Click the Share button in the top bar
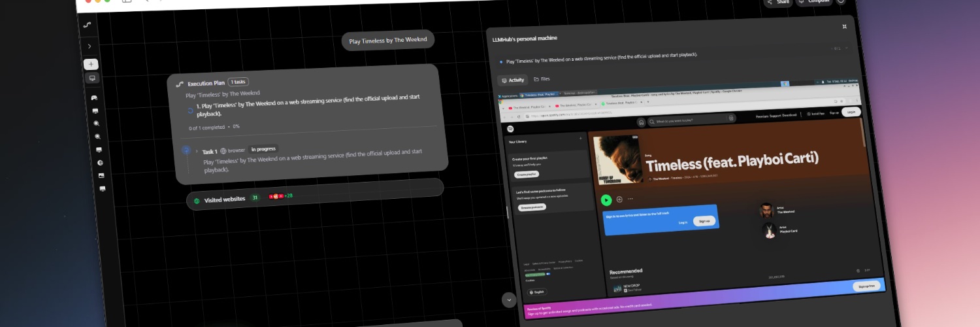 [x=779, y=2]
